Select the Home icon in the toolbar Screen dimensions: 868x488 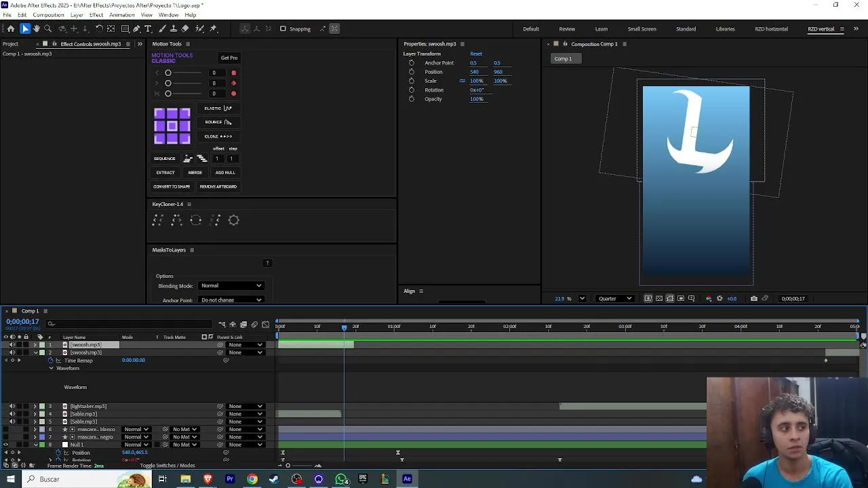pyautogui.click(x=10, y=28)
